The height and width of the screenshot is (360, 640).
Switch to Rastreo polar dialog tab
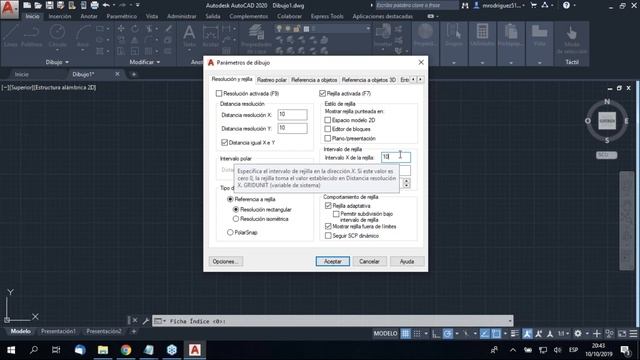[272, 80]
